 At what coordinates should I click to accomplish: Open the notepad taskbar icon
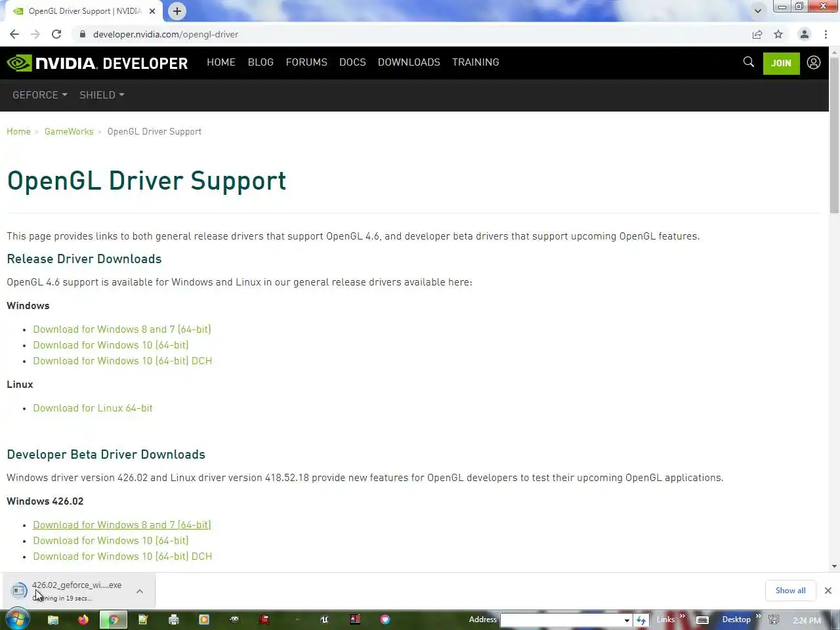point(144,619)
